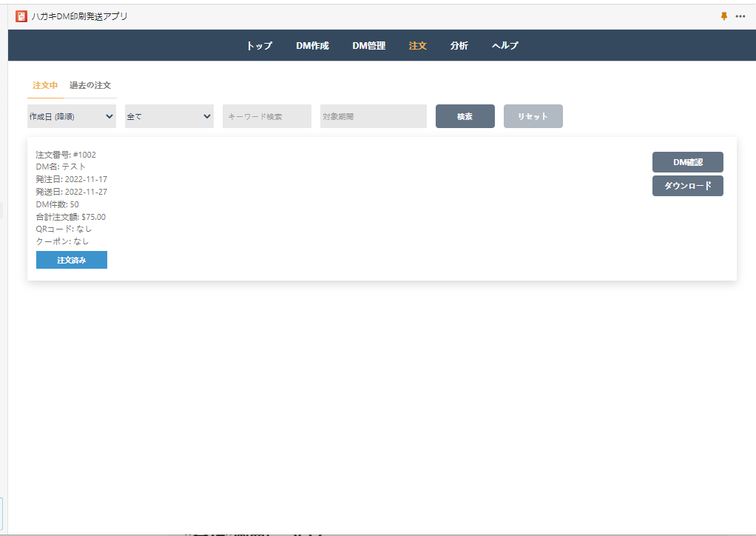The image size is (756, 536).
Task: Switch to the 注文中 tab
Action: [45, 86]
